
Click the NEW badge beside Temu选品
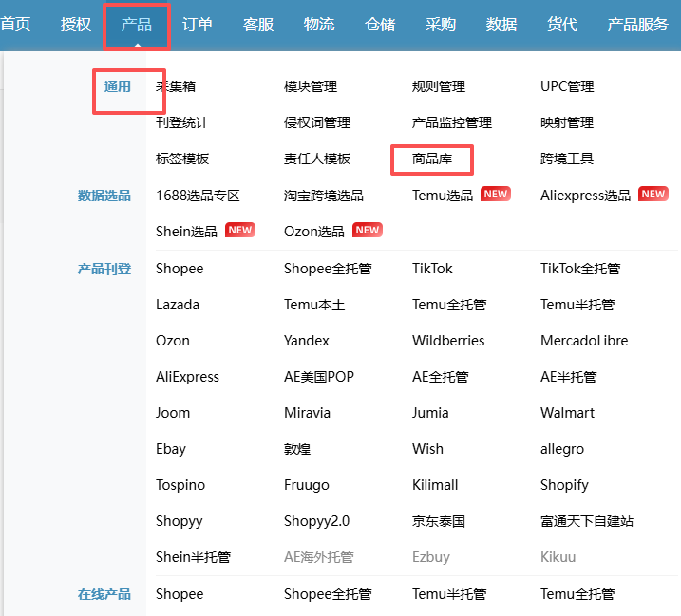point(496,194)
